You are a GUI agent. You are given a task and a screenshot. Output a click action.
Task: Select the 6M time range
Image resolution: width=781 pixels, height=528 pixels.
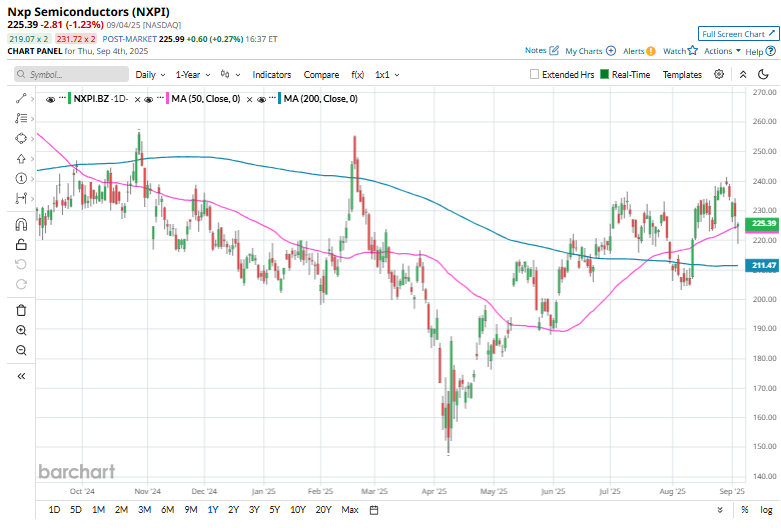click(x=167, y=510)
